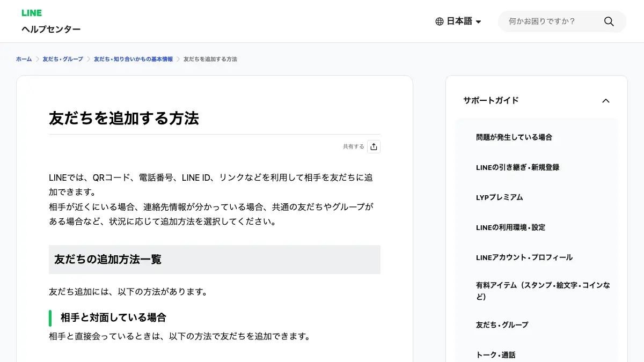Click the share icon button

point(374,146)
